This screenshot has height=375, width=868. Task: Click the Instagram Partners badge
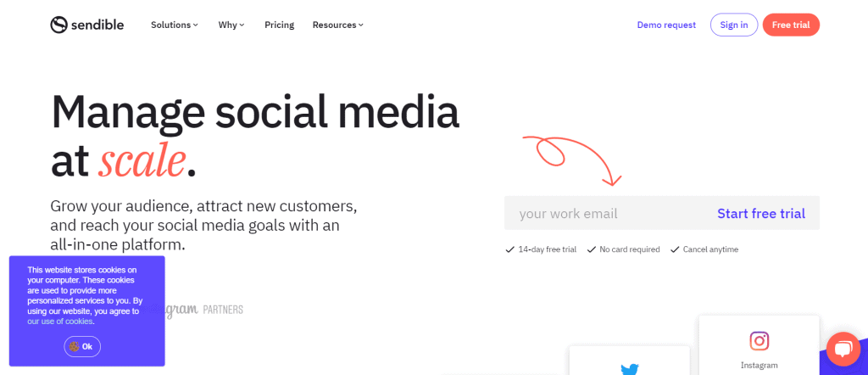tap(203, 310)
